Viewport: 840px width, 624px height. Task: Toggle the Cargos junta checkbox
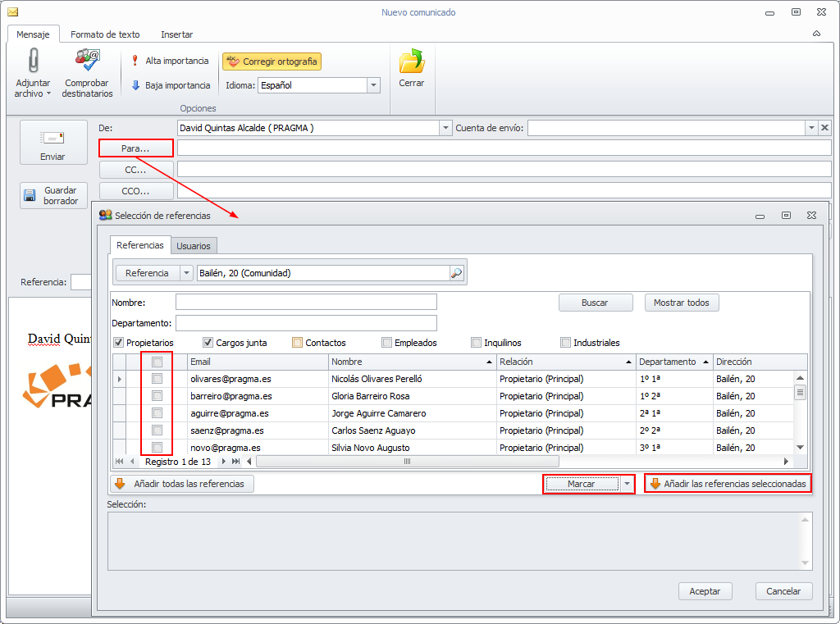[x=208, y=342]
